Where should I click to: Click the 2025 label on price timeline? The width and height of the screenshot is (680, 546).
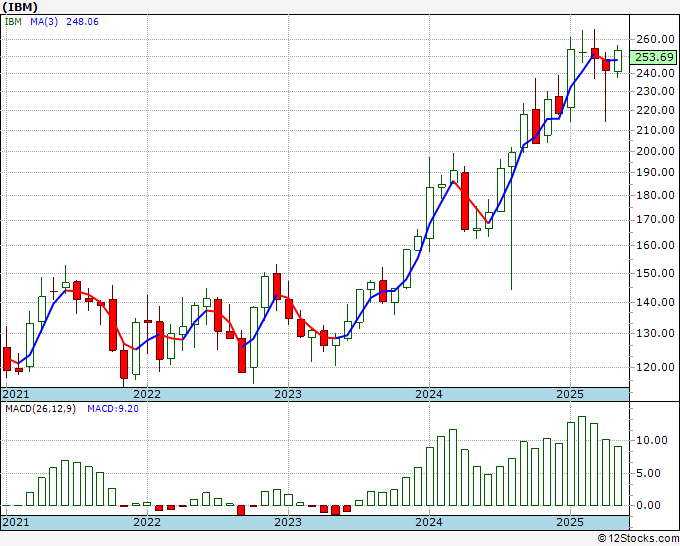pos(570,394)
